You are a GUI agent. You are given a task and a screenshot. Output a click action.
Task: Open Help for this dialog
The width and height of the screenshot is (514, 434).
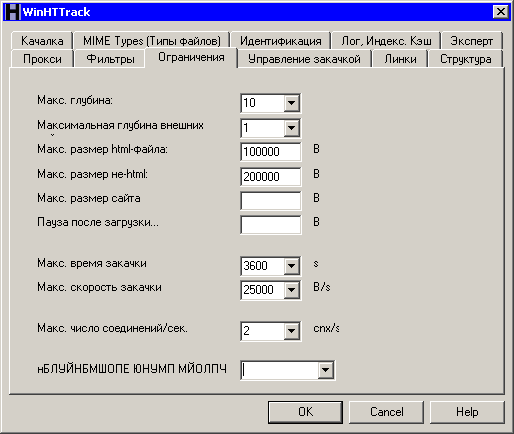coord(467,412)
